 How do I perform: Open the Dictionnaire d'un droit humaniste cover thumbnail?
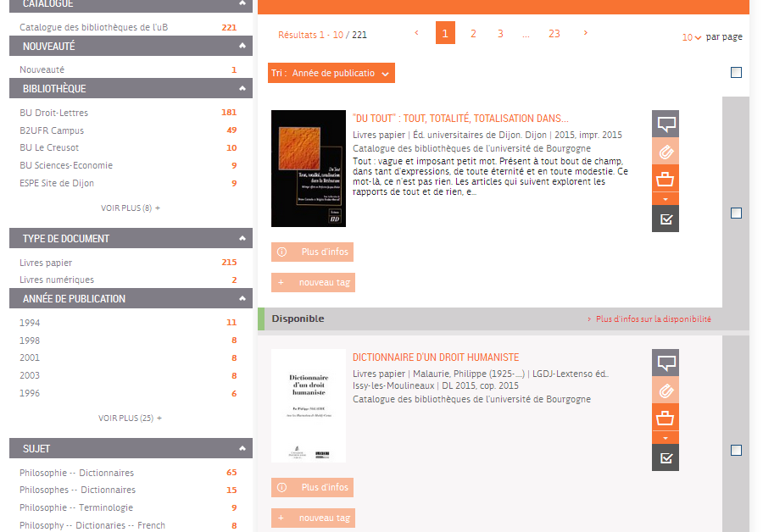308,406
